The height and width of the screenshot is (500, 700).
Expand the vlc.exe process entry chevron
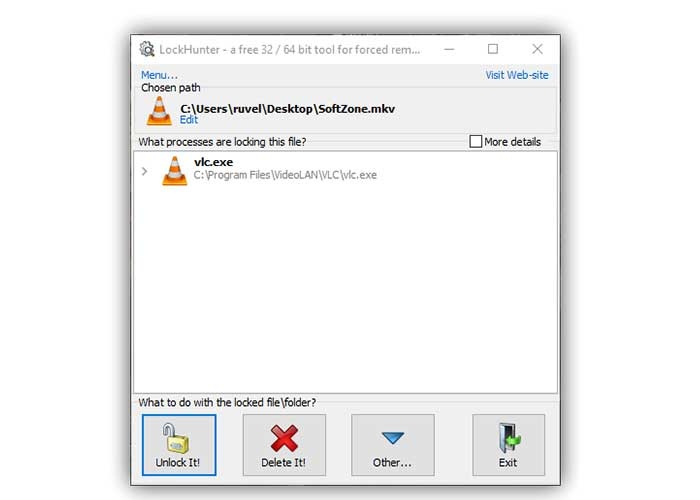pyautogui.click(x=144, y=171)
